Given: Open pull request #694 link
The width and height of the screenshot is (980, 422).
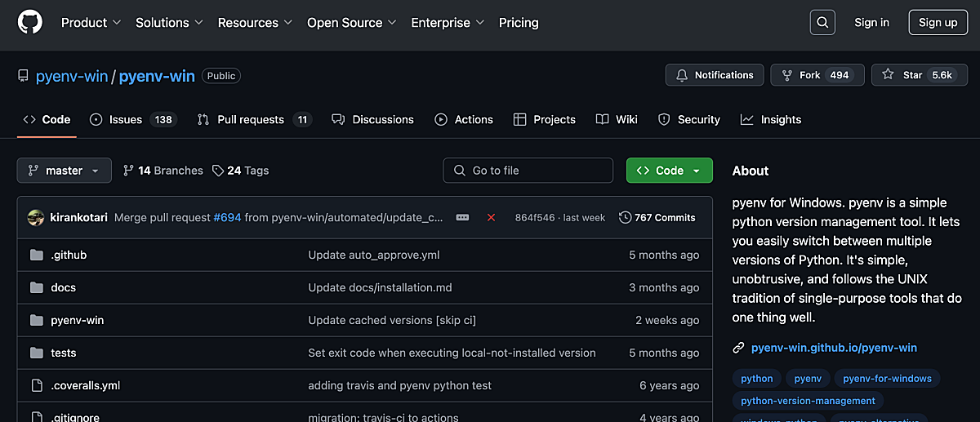Looking at the screenshot, I should click(x=227, y=218).
